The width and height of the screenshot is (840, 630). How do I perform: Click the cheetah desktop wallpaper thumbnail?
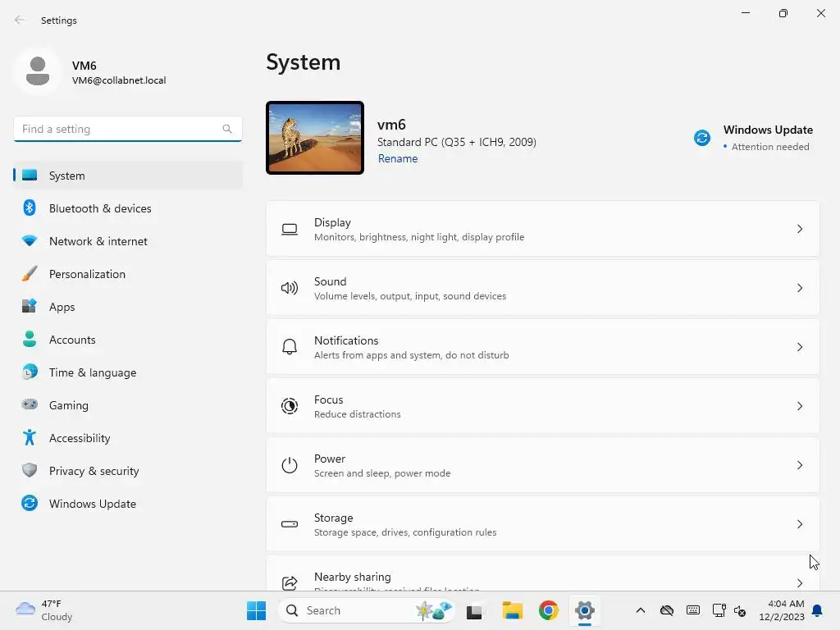point(315,138)
